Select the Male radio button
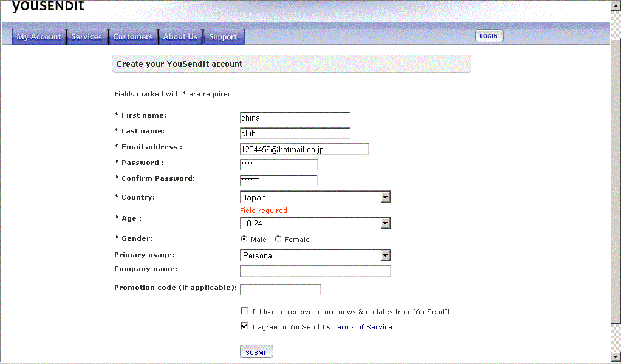The width and height of the screenshot is (622, 364). (244, 239)
